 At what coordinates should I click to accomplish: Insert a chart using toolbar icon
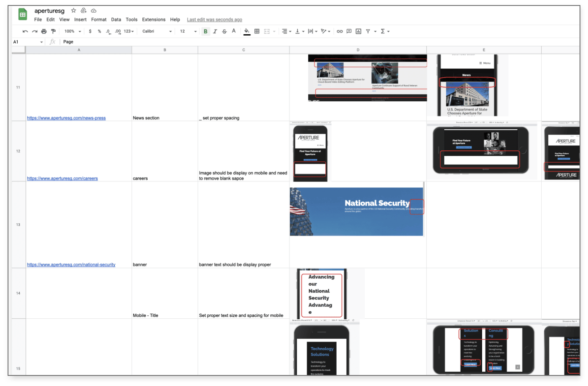click(x=359, y=31)
